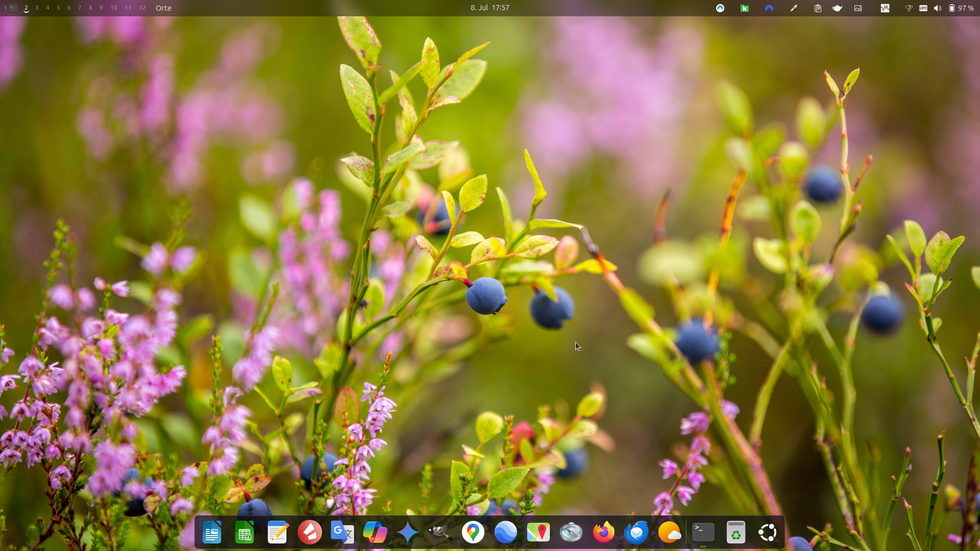Launch Microsoft Copilot dock icon
980x551 pixels.
click(x=375, y=533)
